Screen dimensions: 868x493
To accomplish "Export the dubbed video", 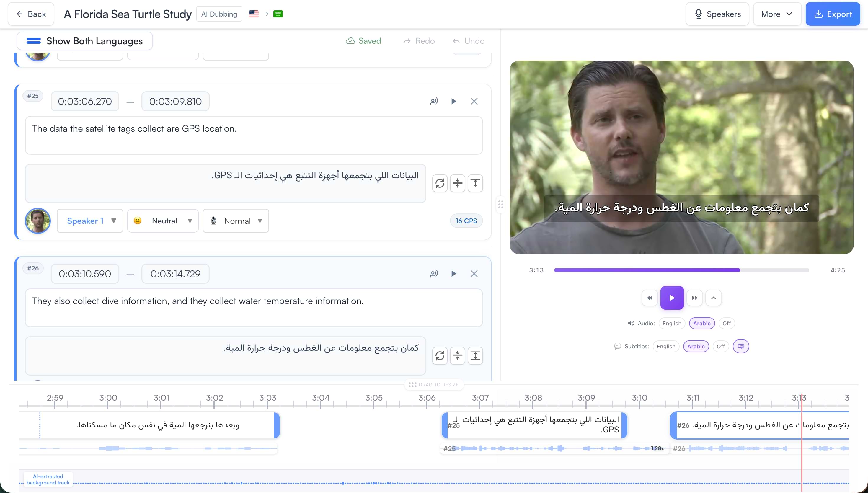I will coord(833,14).
